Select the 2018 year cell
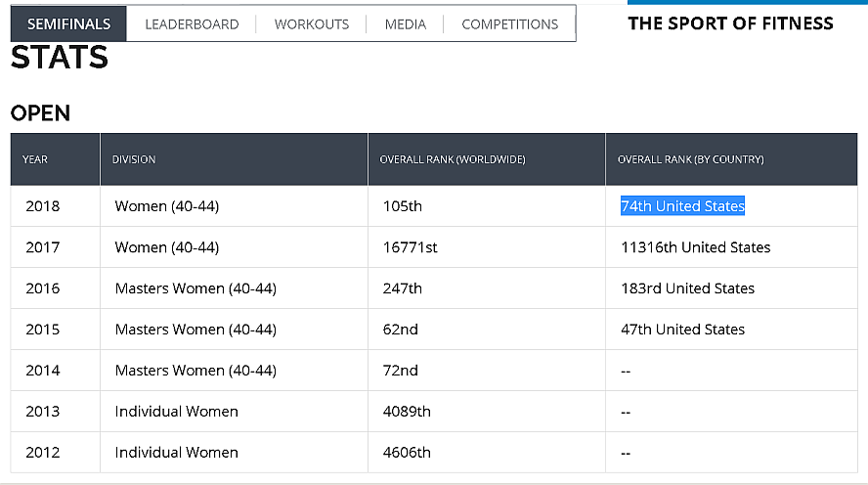 [56, 206]
